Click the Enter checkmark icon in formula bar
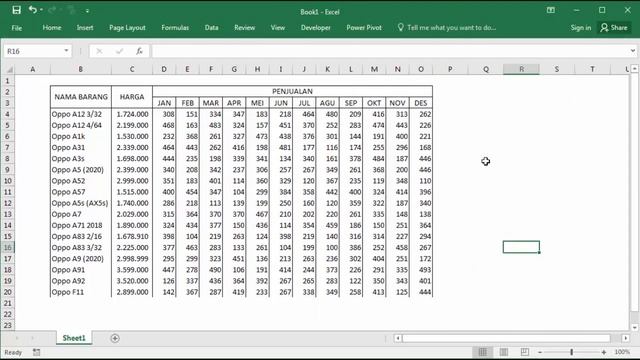Screen dimensions: 640x360 (120, 51)
